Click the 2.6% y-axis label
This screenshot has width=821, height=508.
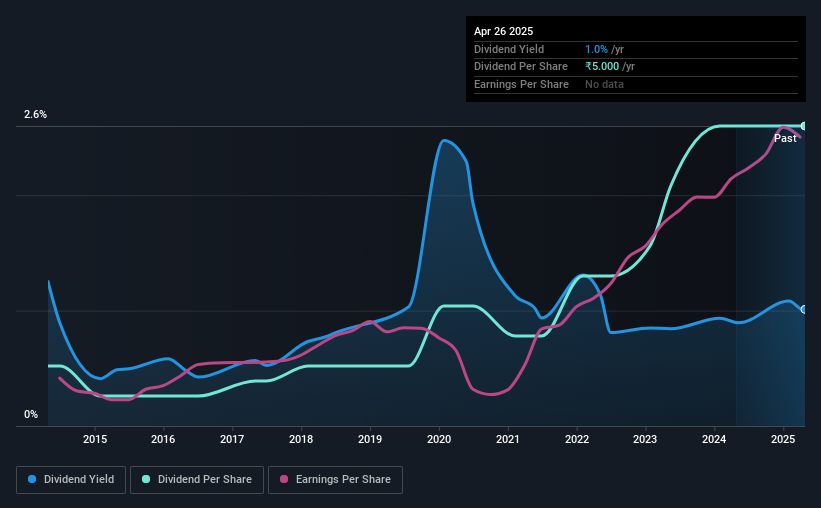point(35,114)
